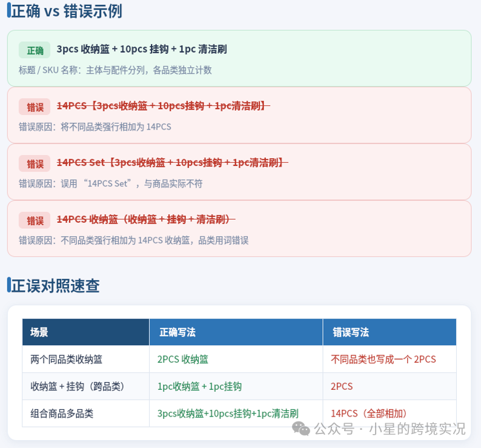Click the green cell 1pc收纳篮 + 1pc挂钩

pyautogui.click(x=236, y=386)
